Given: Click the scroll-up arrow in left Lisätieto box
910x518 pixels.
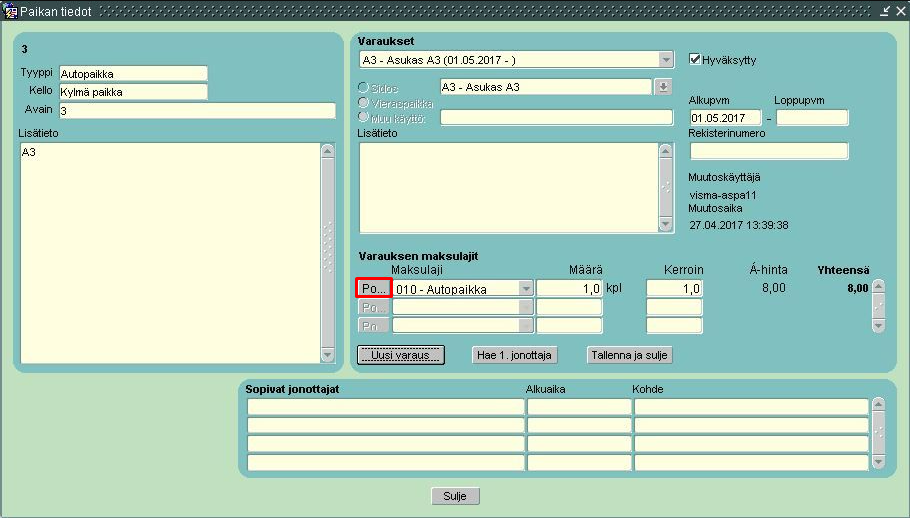Looking at the screenshot, I should point(327,151).
